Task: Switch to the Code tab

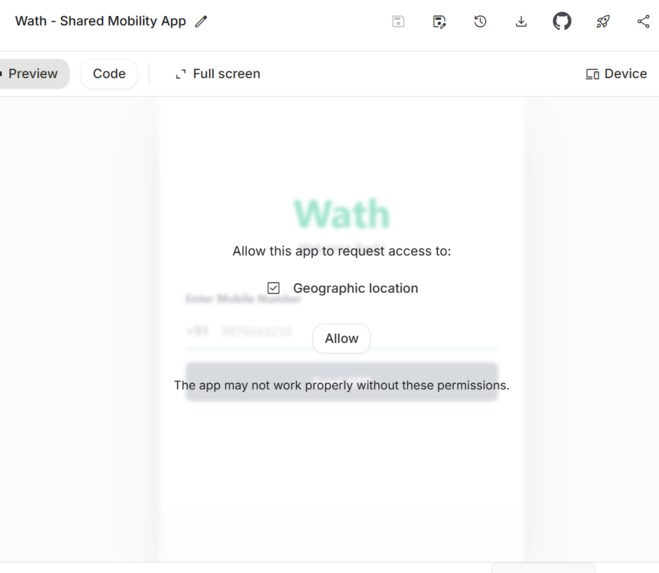Action: coord(109,74)
